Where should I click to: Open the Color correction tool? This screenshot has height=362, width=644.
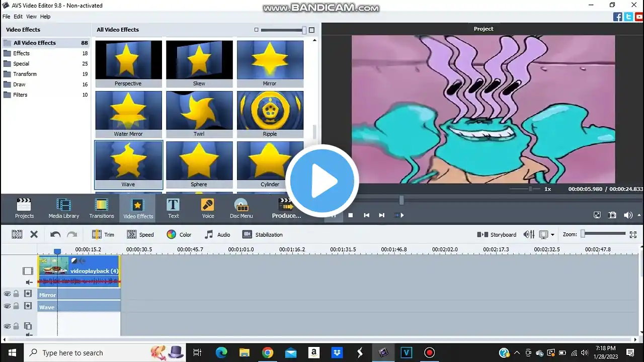coord(179,234)
